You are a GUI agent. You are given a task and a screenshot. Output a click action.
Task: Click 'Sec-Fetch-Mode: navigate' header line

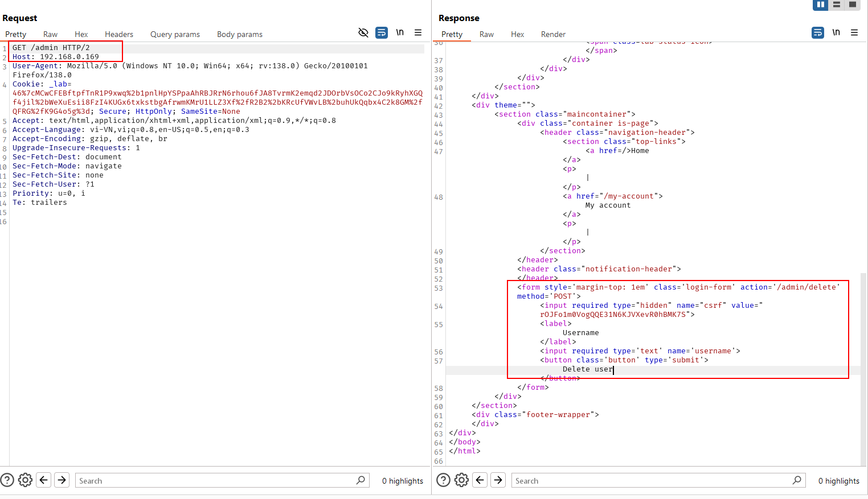click(67, 166)
